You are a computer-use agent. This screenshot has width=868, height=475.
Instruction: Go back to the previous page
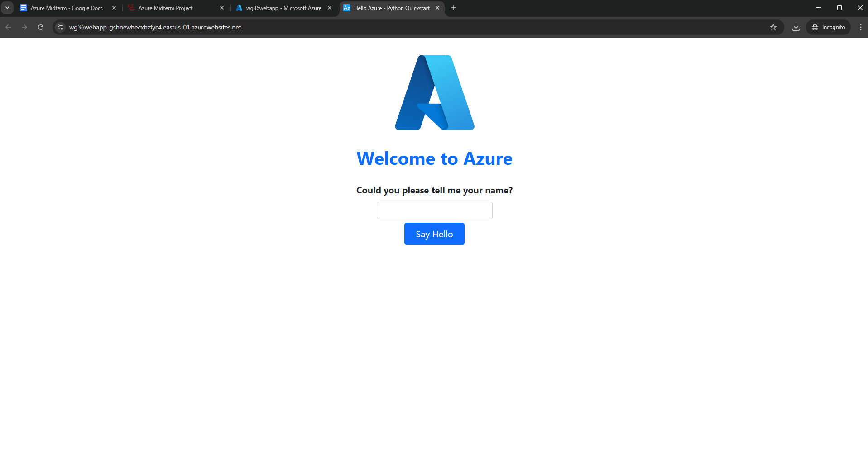[x=8, y=27]
